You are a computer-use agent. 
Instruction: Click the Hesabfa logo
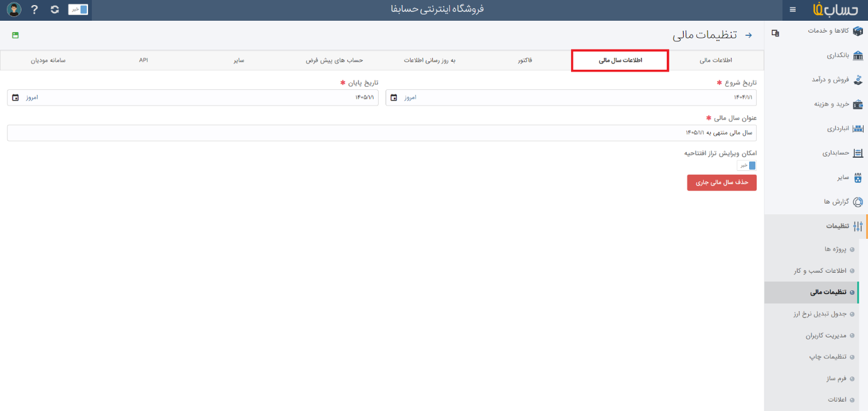coord(836,9)
